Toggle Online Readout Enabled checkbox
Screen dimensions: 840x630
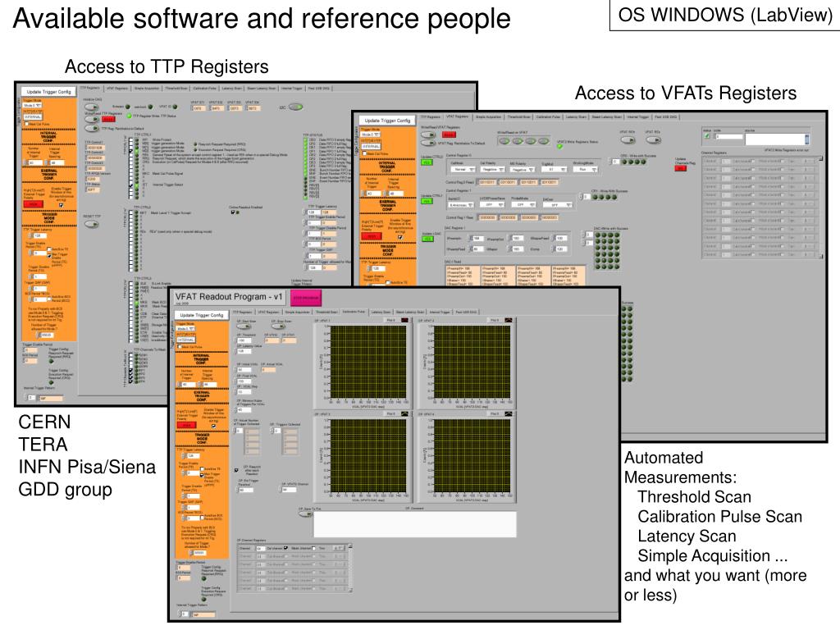coord(232,212)
